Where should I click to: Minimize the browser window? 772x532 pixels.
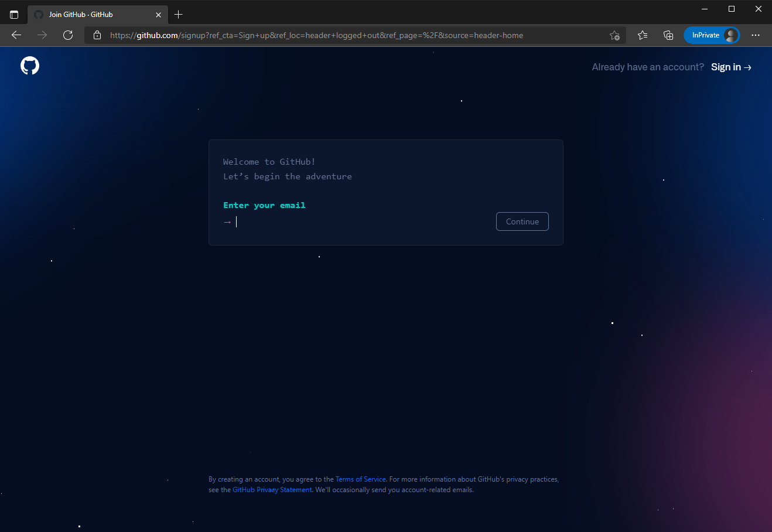(705, 9)
